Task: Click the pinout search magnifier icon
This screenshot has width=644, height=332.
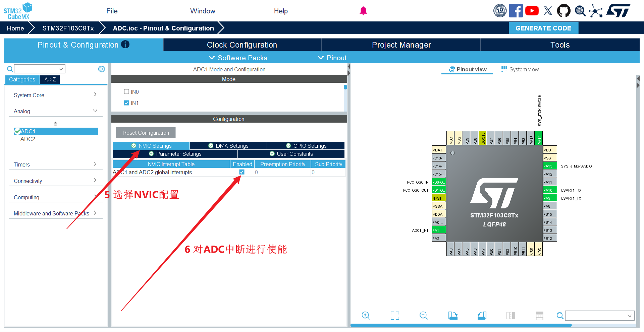Action: tap(560, 316)
